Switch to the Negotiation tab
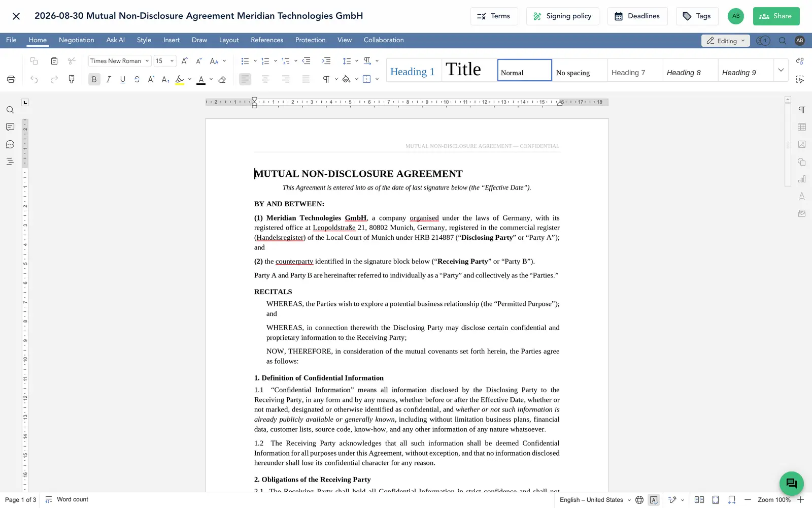 click(x=76, y=40)
